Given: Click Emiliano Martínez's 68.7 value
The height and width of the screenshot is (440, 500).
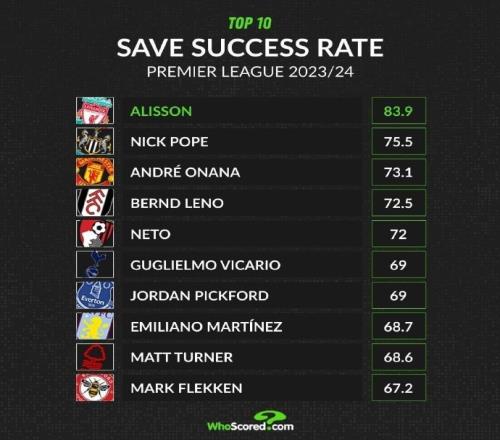Looking at the screenshot, I should 399,326.
